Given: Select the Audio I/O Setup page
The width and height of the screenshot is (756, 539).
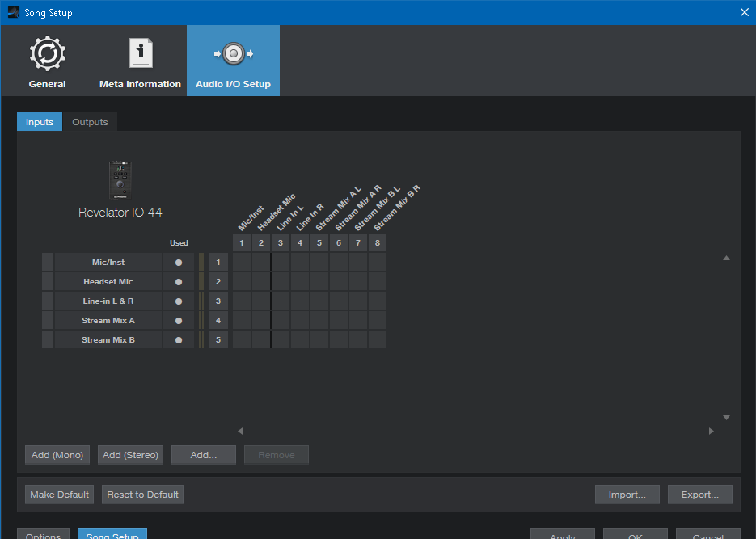Looking at the screenshot, I should tap(234, 61).
